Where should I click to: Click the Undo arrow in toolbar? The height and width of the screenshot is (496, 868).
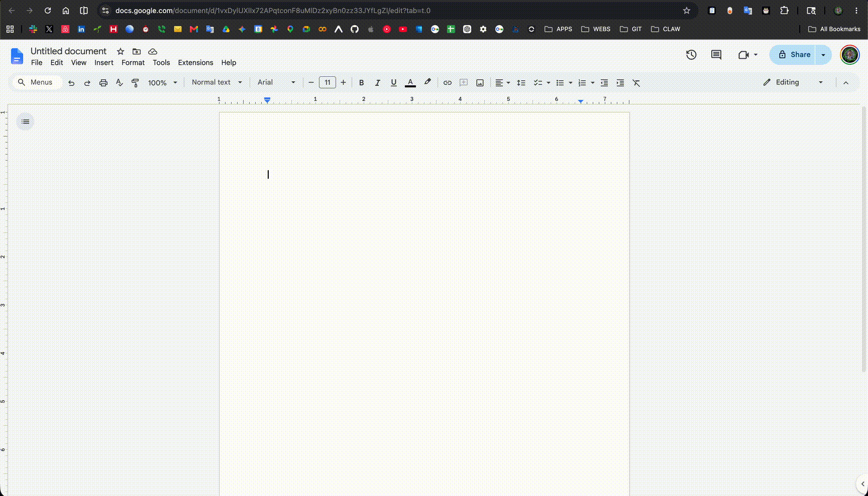(71, 83)
